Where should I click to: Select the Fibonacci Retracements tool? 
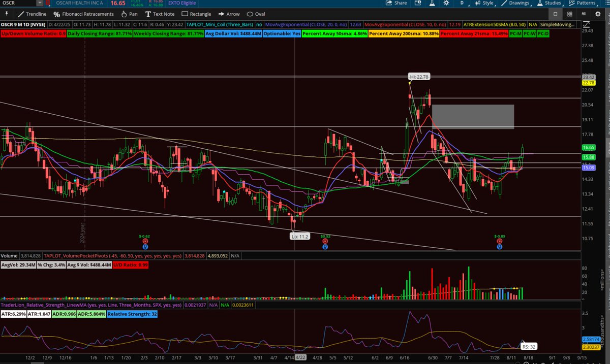(84, 14)
